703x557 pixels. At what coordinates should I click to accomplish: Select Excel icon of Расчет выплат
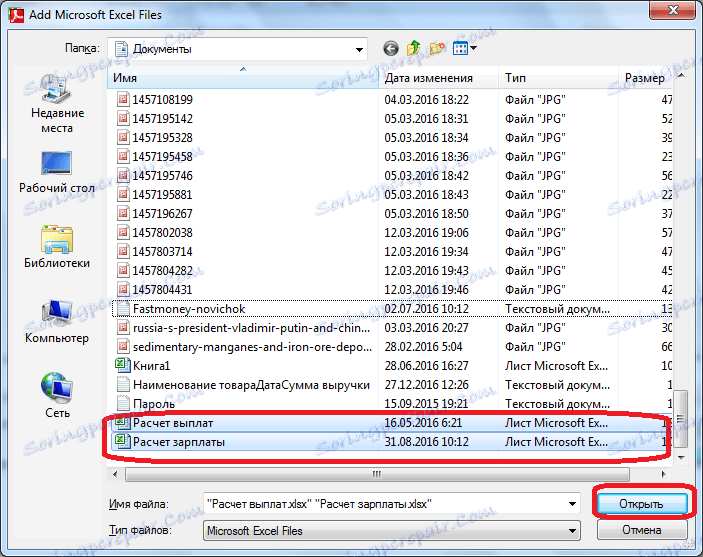click(x=123, y=422)
